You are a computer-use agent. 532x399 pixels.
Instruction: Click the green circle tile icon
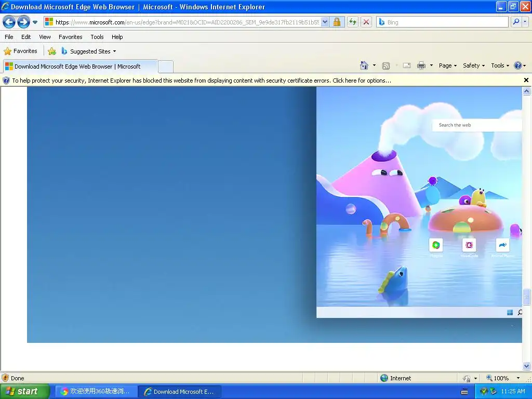[436, 245]
